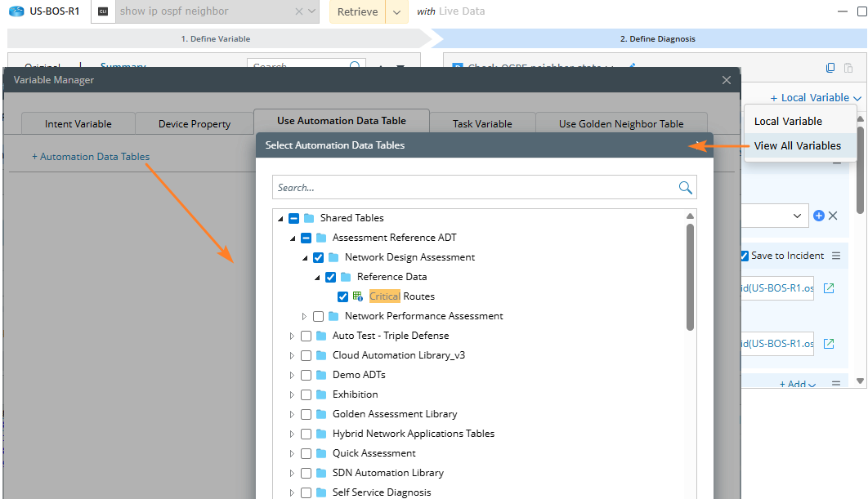
Task: Collapse the Shared Tables tree node
Action: 280,218
